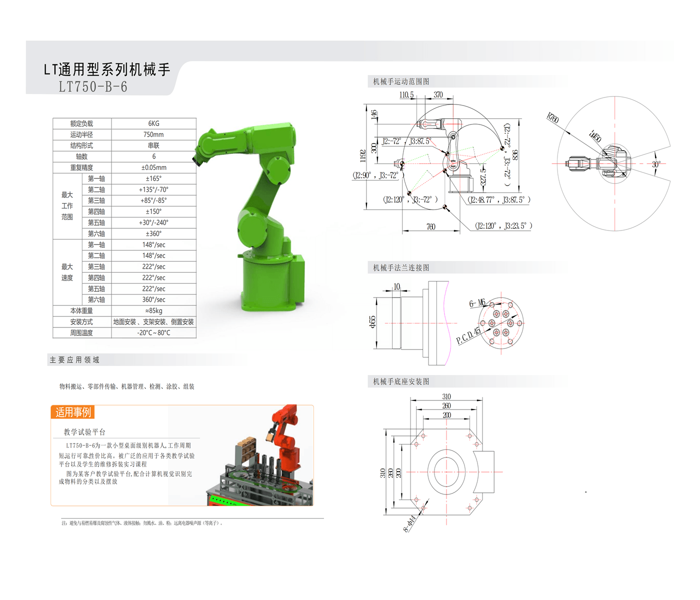Select the "教学试验平台" subheading
This screenshot has height=600, width=700.
pos(84,432)
